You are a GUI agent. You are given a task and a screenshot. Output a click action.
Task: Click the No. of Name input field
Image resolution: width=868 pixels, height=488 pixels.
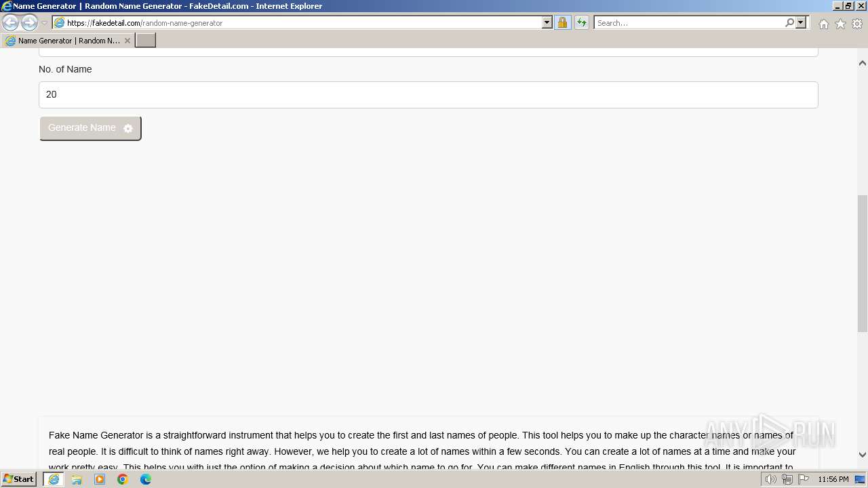tap(429, 95)
